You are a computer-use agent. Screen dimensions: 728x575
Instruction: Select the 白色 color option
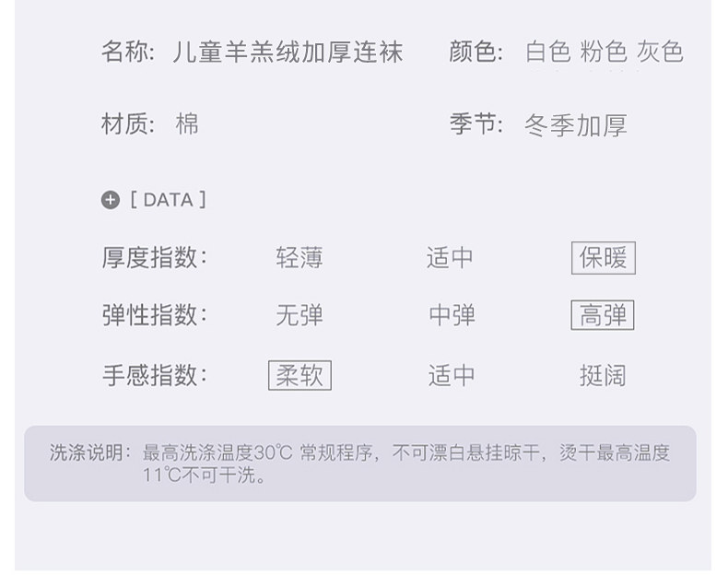(548, 53)
